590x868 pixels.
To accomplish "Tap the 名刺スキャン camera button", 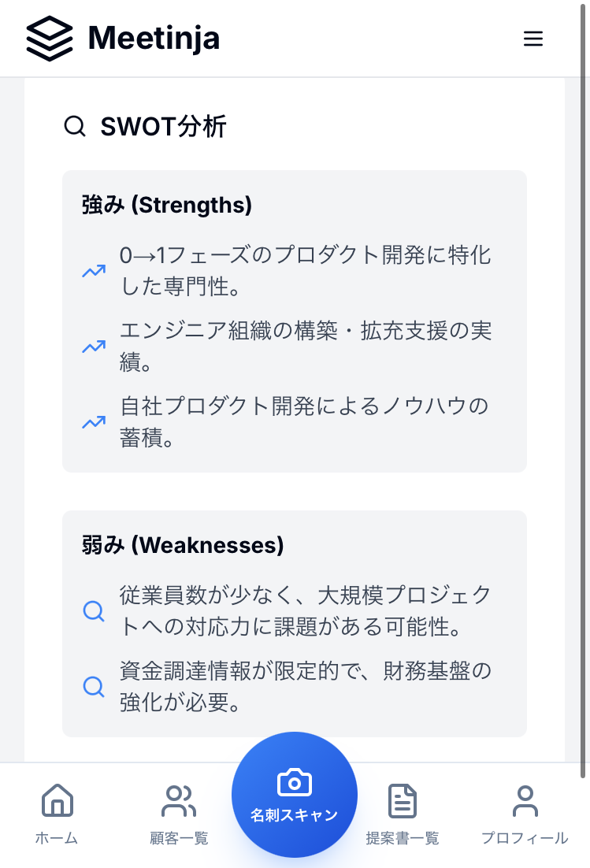I will 295,795.
